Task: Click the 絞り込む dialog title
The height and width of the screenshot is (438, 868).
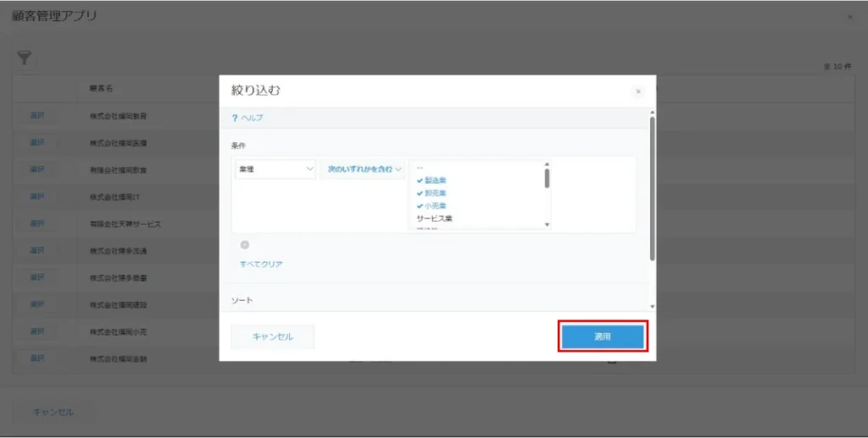Action: tap(256, 91)
